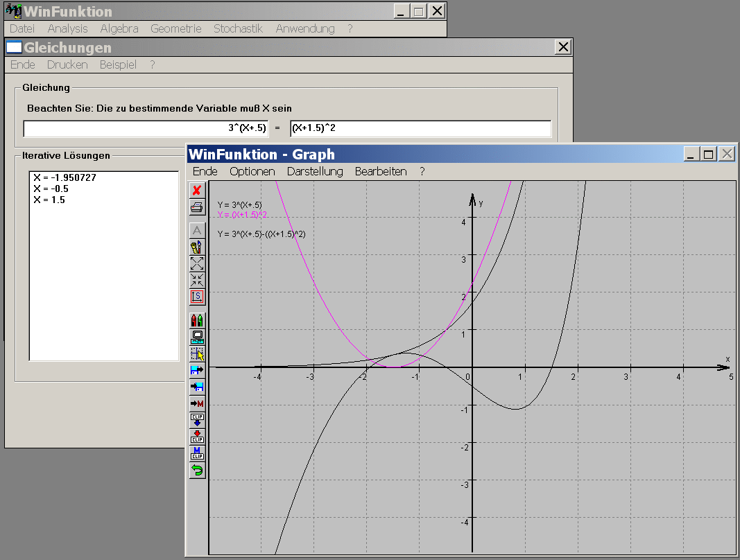Click the Iterative Lösungen group label
The width and height of the screenshot is (740, 560).
pos(66,156)
